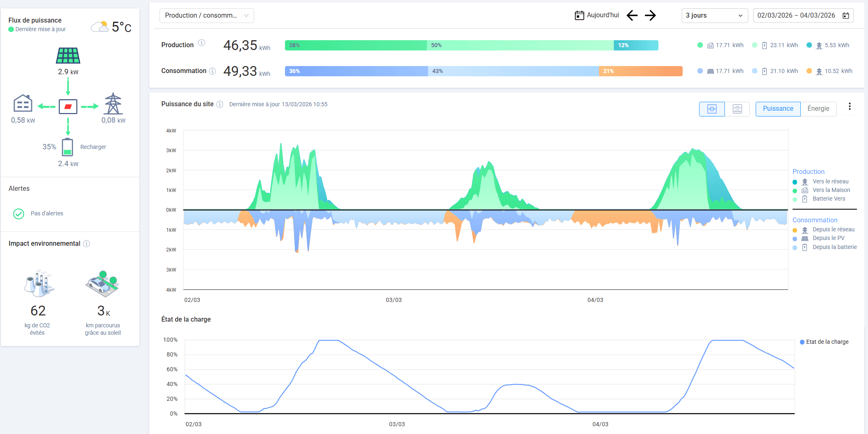Click the next period right arrow

coord(650,16)
